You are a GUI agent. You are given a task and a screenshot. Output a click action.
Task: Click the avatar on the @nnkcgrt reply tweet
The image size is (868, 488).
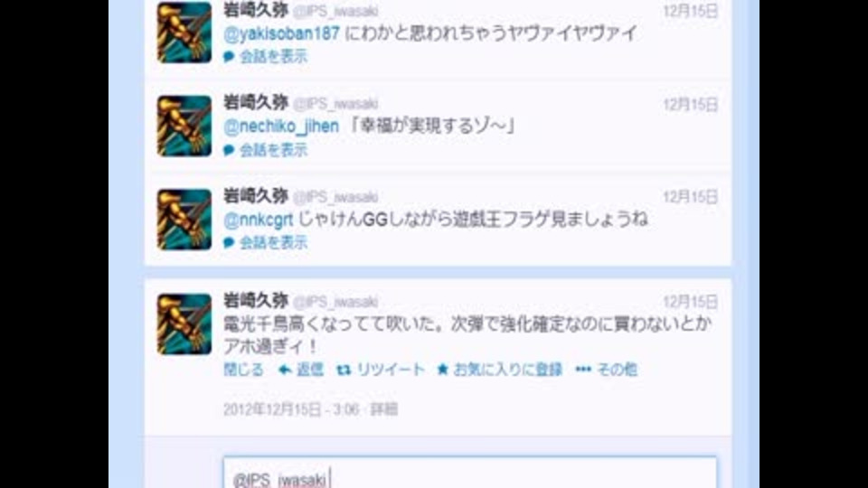(x=184, y=220)
